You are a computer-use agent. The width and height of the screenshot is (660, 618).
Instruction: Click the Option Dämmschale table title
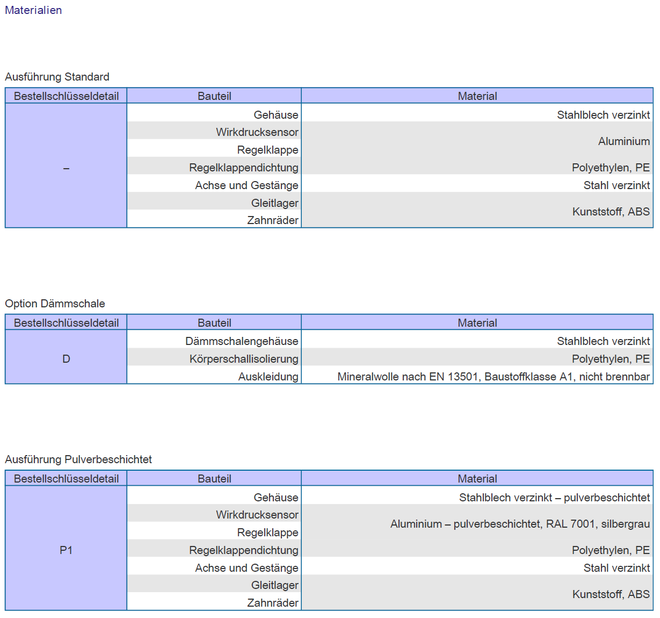[55, 303]
